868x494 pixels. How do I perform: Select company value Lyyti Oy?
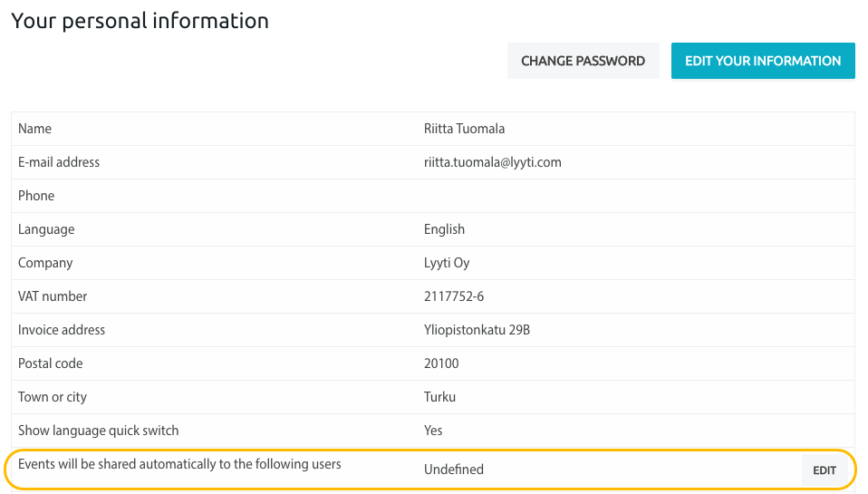446,263
